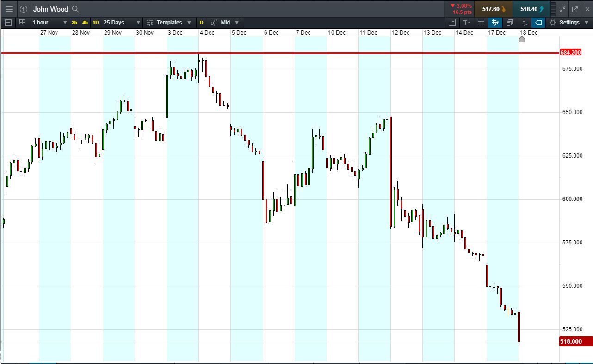Switch to the 4h timeframe

(x=85, y=23)
